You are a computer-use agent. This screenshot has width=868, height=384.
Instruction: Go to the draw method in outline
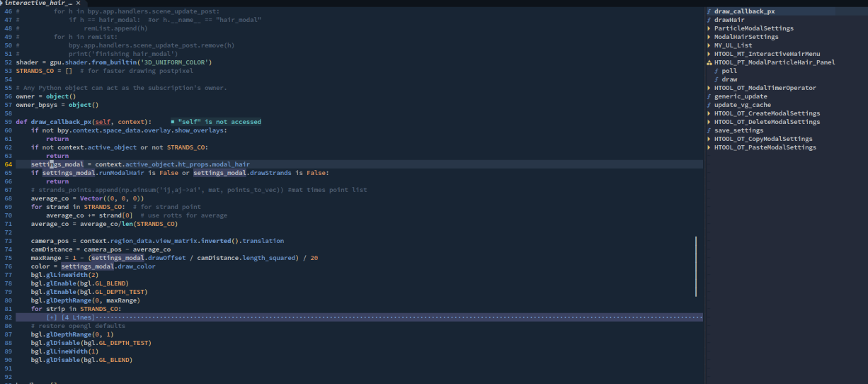729,79
